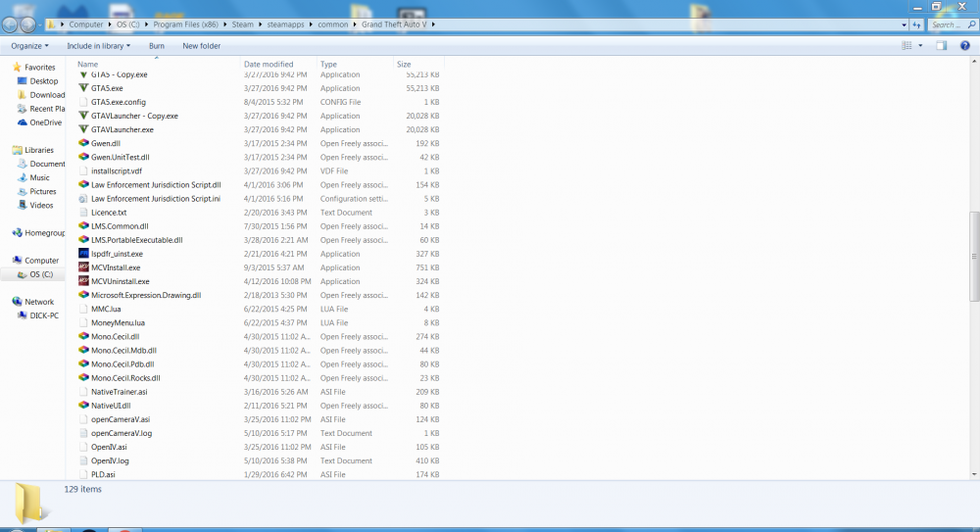Select the Law Enforcement Jurisdiction Script.ini icon
Image resolution: width=980 pixels, height=532 pixels.
(83, 199)
